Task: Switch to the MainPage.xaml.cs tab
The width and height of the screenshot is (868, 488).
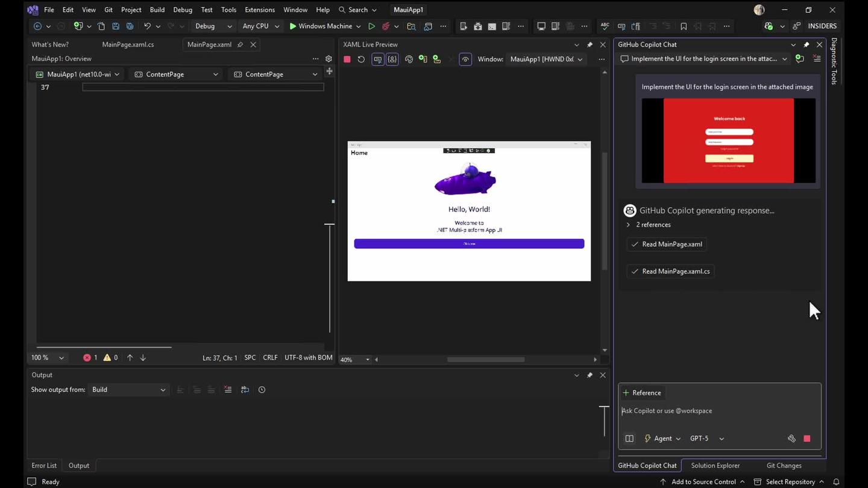Action: (x=127, y=44)
